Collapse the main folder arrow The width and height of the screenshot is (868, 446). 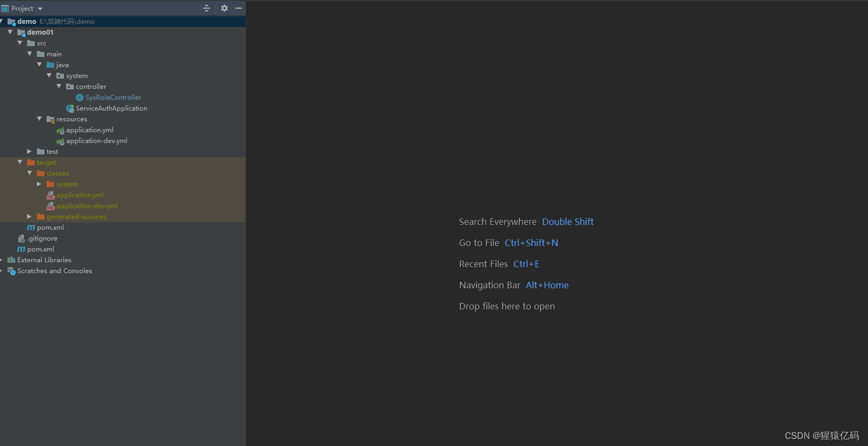[x=30, y=54]
